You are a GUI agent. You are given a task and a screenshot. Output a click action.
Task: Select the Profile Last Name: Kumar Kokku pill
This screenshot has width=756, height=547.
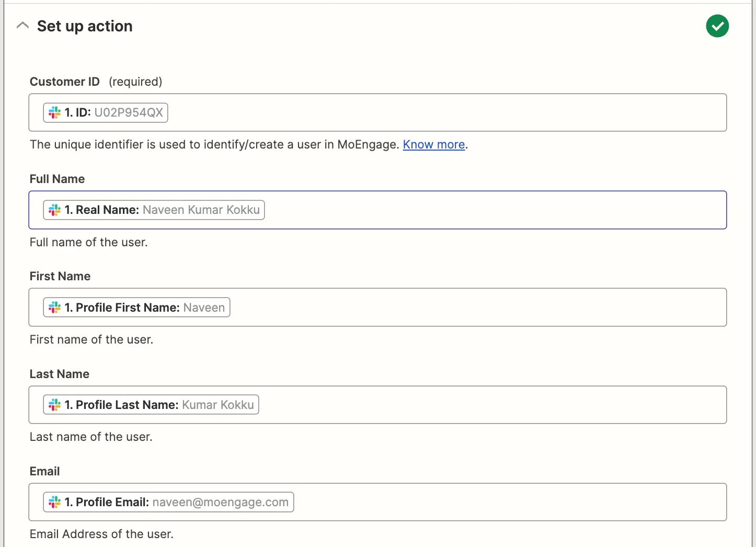pyautogui.click(x=151, y=405)
